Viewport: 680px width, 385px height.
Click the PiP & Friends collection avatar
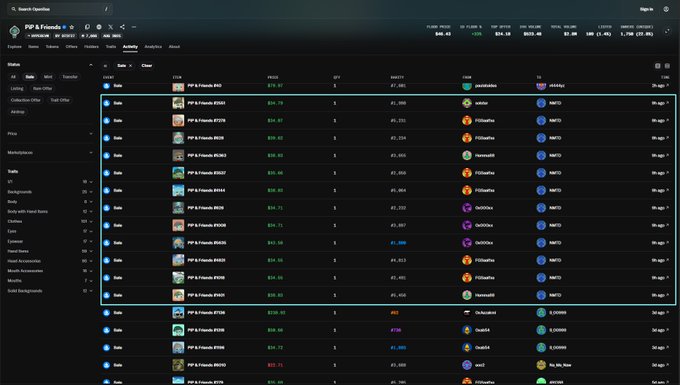(15, 31)
